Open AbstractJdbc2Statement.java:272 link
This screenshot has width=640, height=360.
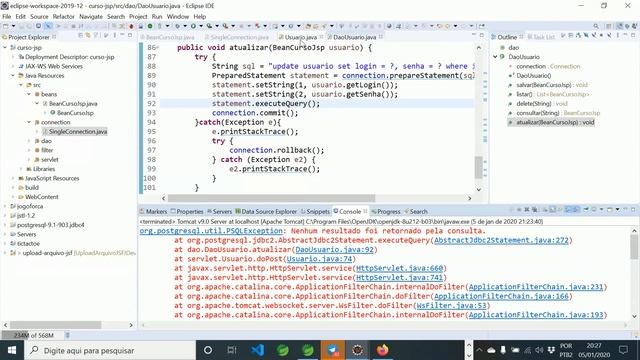(x=501, y=240)
